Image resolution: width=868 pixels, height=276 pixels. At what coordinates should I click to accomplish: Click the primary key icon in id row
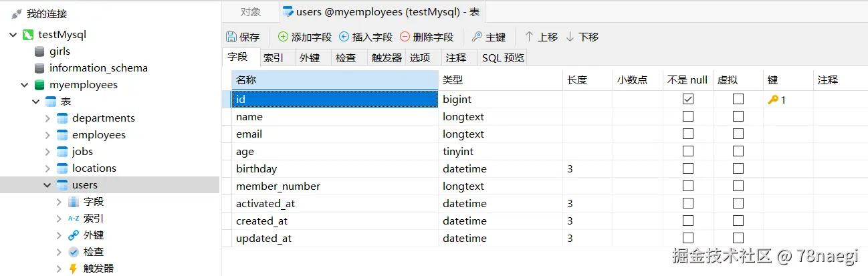[x=773, y=100]
